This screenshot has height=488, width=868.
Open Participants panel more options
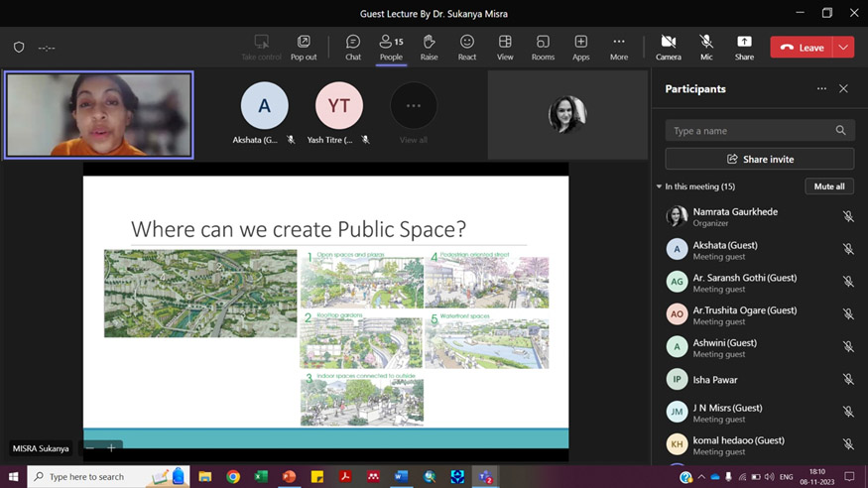point(821,89)
